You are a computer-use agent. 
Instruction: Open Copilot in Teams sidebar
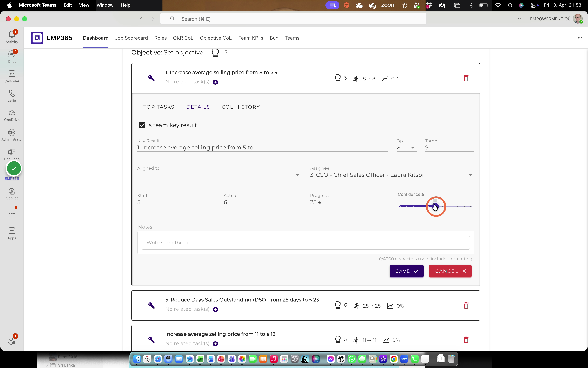12,194
